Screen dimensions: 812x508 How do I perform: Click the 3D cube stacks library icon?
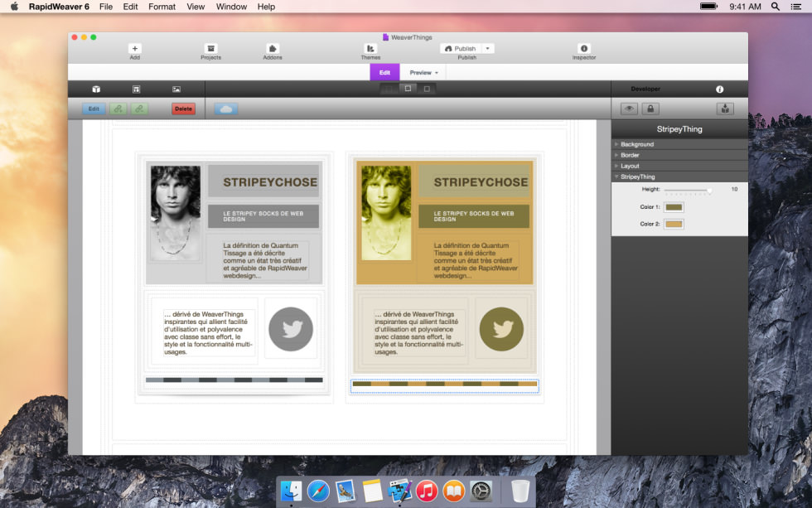[x=96, y=89]
